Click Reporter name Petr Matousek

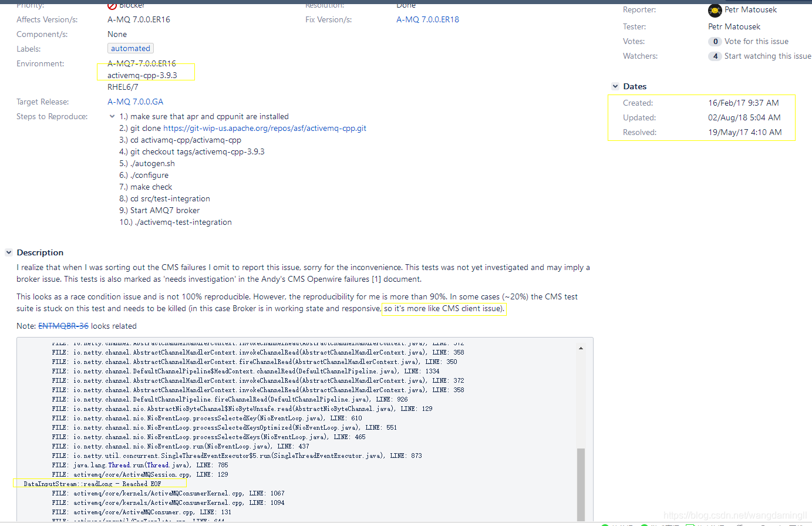[x=750, y=10]
